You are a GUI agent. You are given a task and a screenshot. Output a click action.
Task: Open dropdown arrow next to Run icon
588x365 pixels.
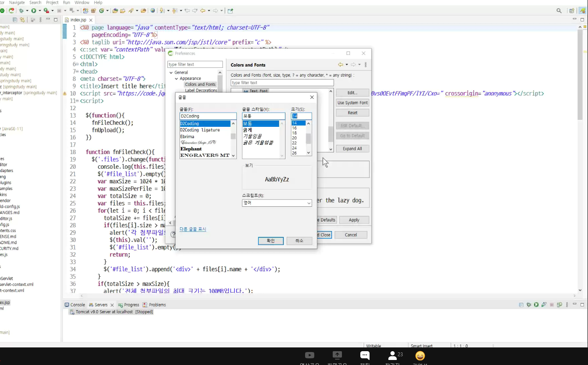[40, 10]
